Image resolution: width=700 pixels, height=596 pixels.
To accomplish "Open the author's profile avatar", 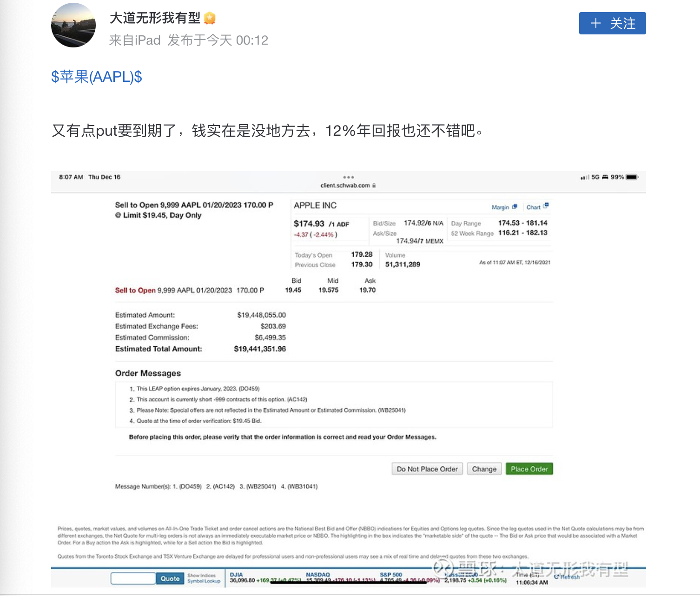I will (73, 25).
